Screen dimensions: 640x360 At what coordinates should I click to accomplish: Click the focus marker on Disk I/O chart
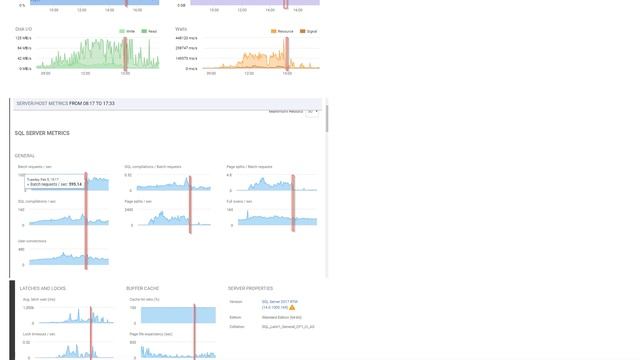click(x=125, y=54)
